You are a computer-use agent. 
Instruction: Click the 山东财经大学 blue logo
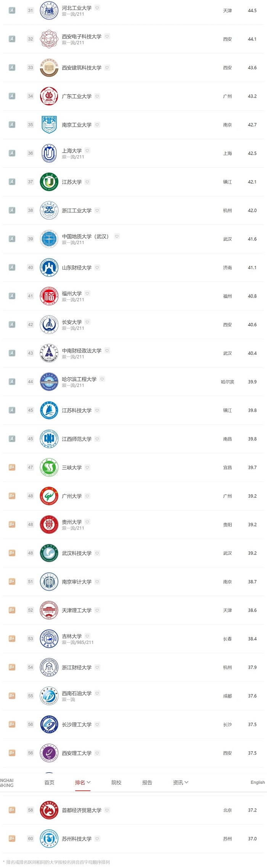[x=49, y=268]
